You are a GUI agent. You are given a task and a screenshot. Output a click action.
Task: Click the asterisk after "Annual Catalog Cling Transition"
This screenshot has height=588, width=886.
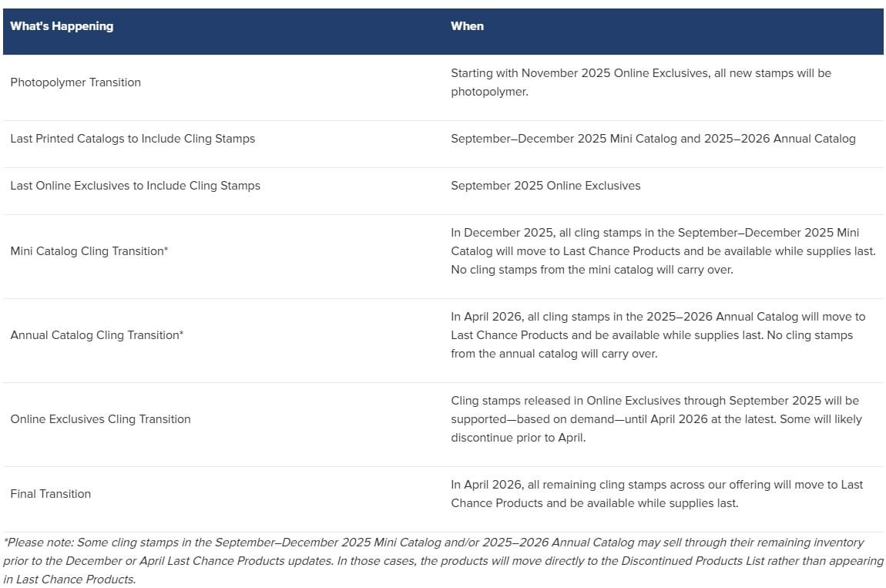click(x=181, y=334)
